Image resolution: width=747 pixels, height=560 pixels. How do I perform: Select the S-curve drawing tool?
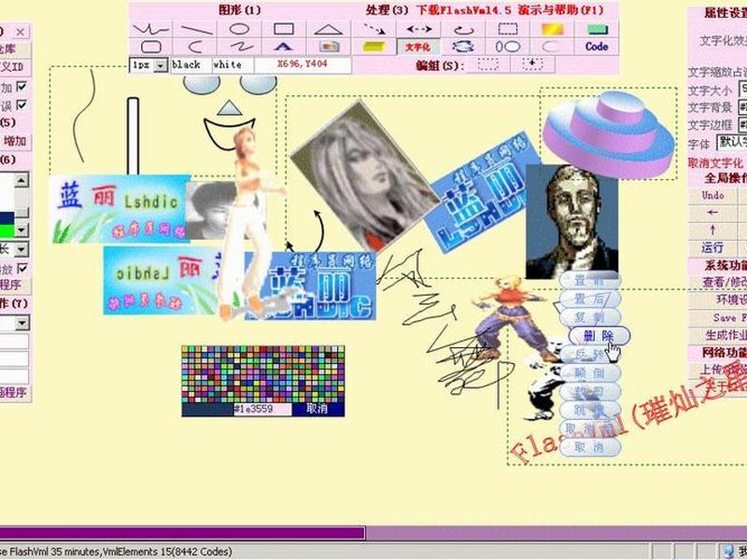point(240,47)
